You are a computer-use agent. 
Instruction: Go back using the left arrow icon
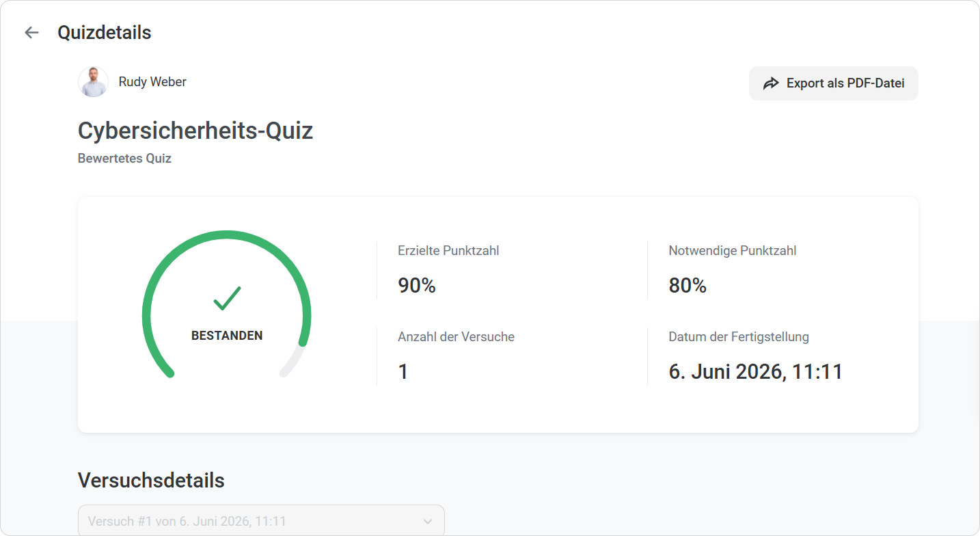coord(31,32)
